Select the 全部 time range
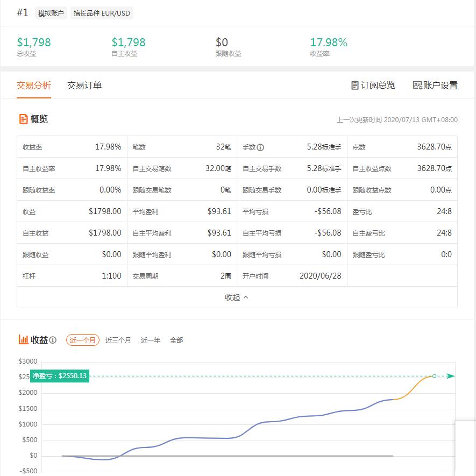476x476 pixels. [176, 340]
